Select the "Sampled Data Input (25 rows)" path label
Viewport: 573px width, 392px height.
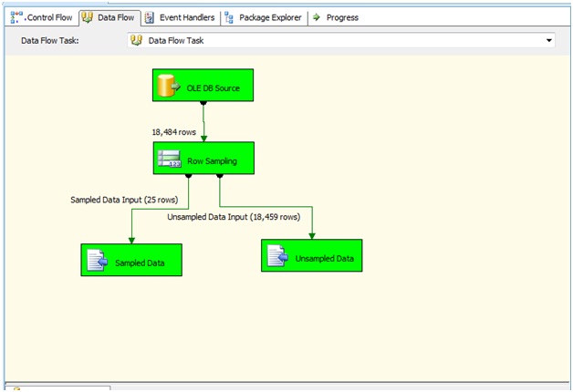(x=122, y=199)
